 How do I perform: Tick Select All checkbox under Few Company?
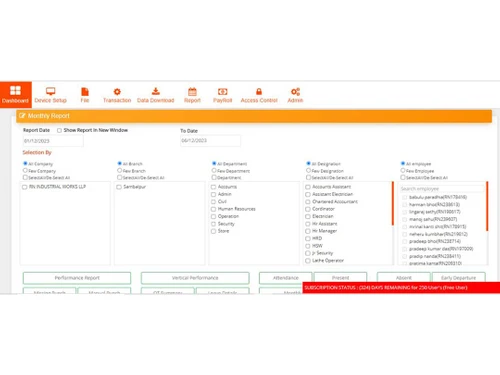(25, 177)
